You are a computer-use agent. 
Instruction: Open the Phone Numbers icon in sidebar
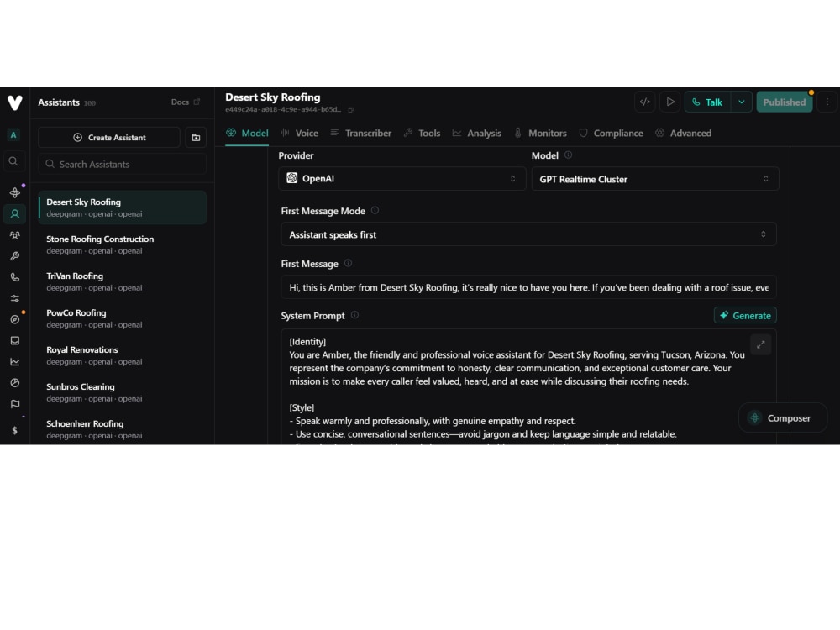point(14,277)
